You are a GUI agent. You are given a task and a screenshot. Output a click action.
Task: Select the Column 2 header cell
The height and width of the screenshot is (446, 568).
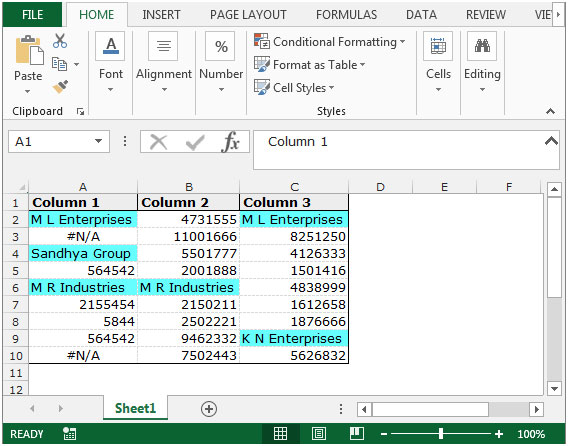pyautogui.click(x=188, y=202)
